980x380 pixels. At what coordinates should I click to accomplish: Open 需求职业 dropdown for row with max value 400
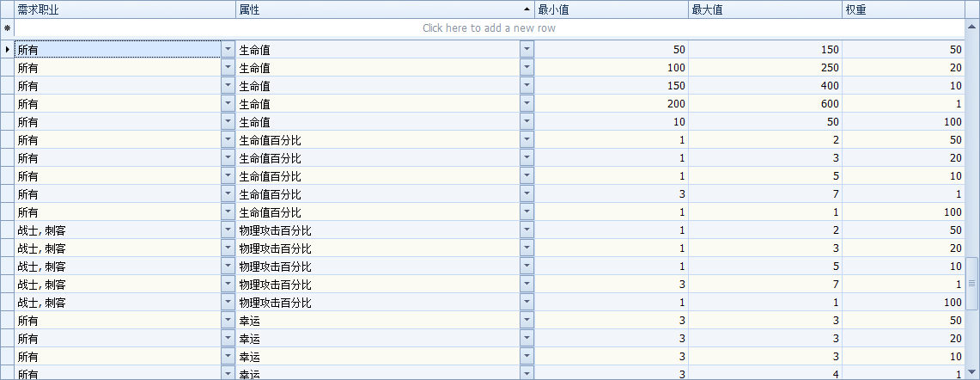(228, 86)
